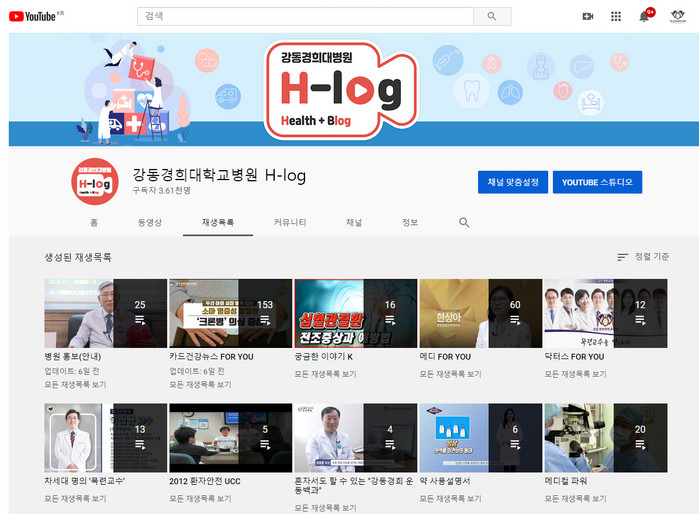The height and width of the screenshot is (514, 699).
Task: Expand the 정렬 기준 sort menu
Action: [x=643, y=257]
